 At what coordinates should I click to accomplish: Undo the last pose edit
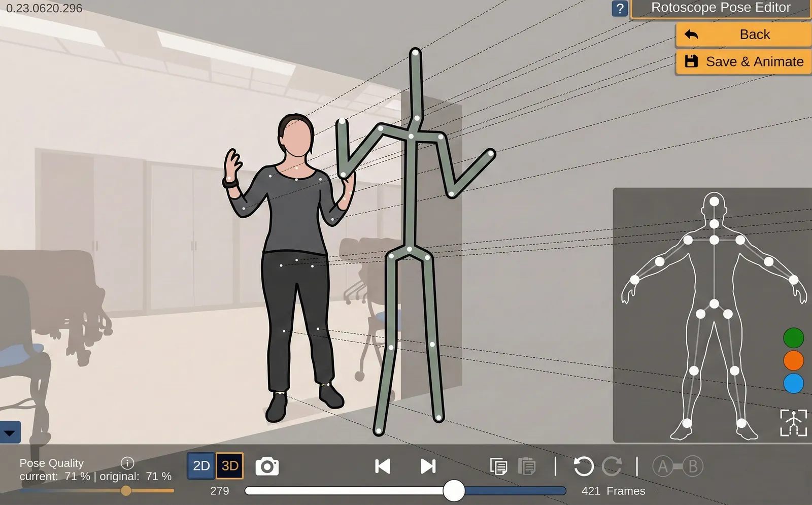click(x=584, y=466)
